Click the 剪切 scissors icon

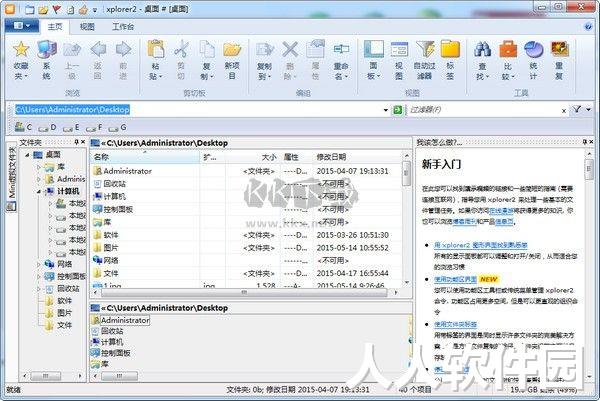click(x=181, y=50)
